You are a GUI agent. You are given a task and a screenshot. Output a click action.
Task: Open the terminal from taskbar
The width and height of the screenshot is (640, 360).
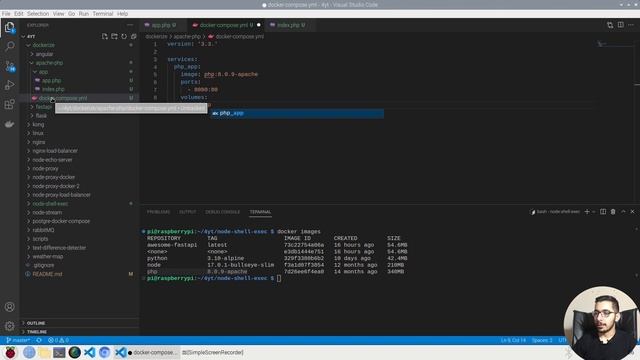coord(59,352)
